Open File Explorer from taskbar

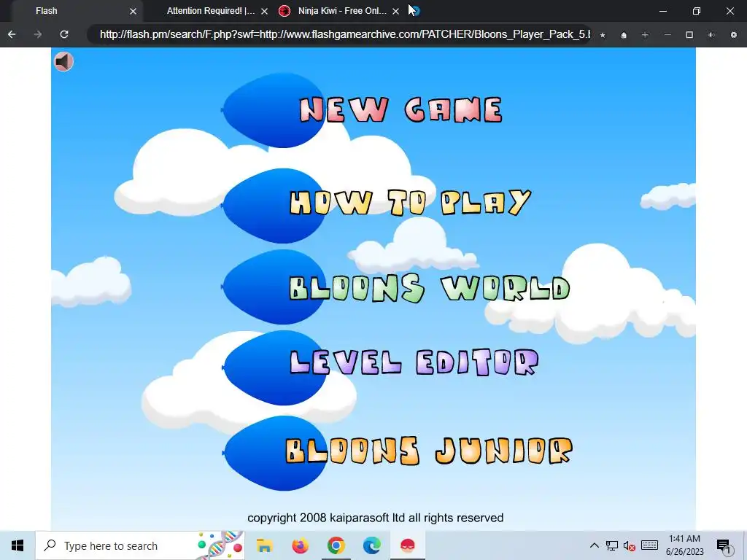(x=264, y=545)
